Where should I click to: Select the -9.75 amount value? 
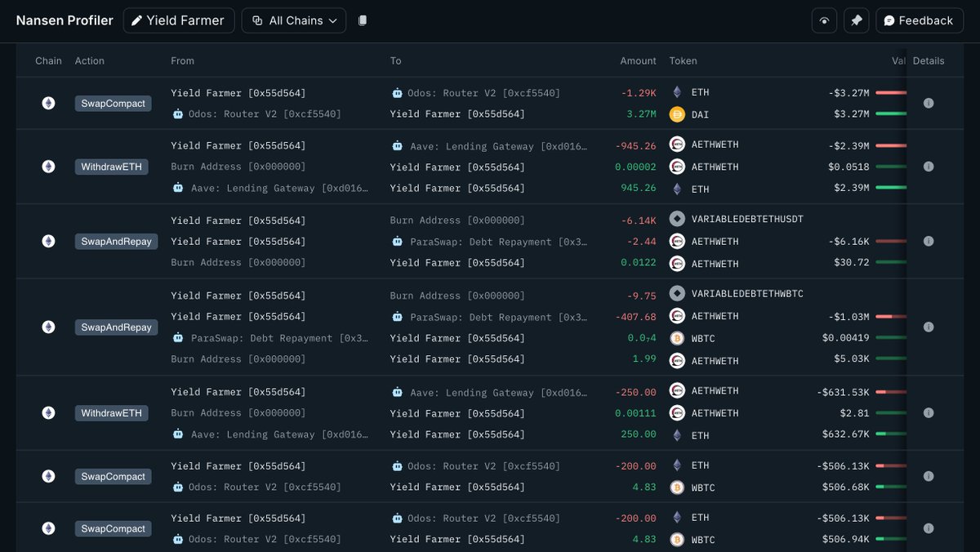coord(641,296)
